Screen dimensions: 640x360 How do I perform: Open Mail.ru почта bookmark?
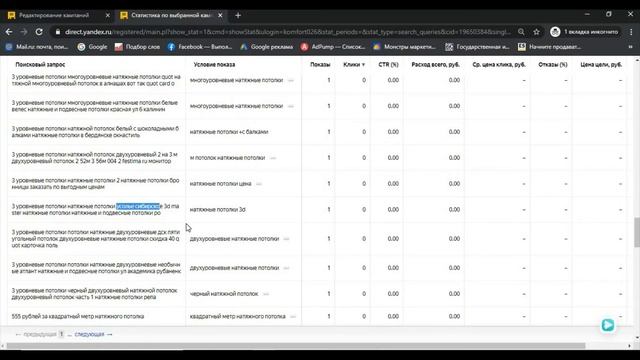pos(37,47)
